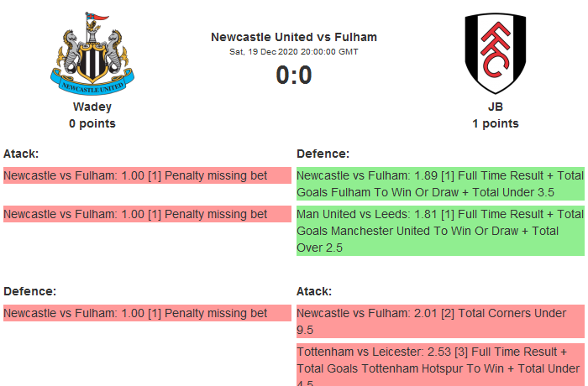Click the Defence heading in Wadey's column
The width and height of the screenshot is (588, 386).
tap(29, 291)
